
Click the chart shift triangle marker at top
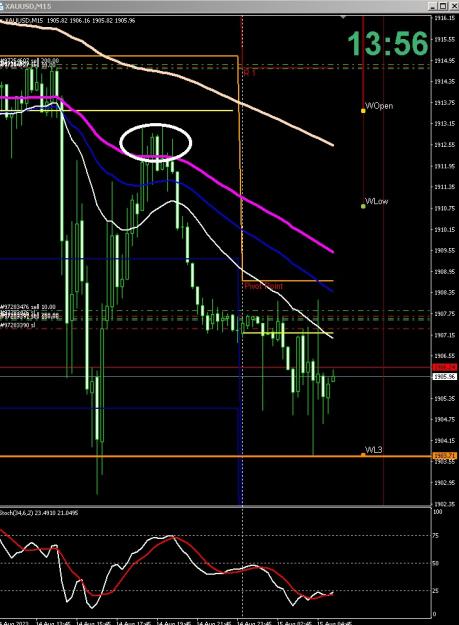click(343, 17)
